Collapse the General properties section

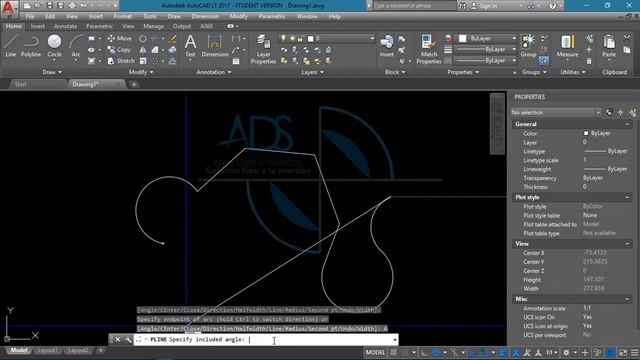coord(627,124)
